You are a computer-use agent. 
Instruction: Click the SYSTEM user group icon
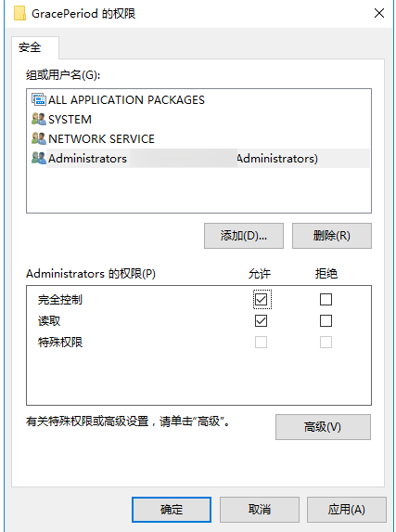pyautogui.click(x=39, y=119)
